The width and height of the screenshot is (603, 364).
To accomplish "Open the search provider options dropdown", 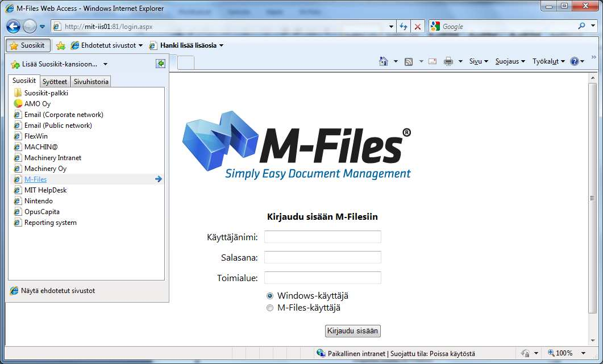I will pos(593,26).
